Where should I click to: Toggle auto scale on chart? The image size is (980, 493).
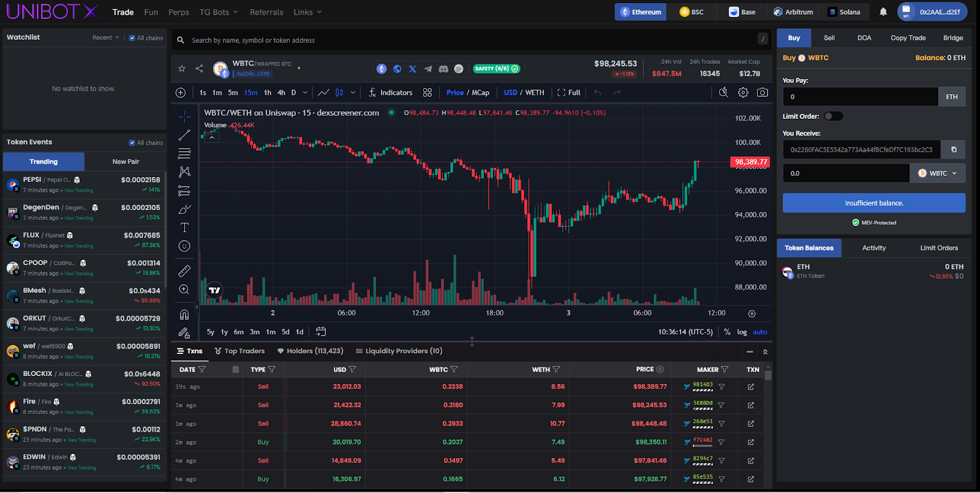click(x=759, y=332)
